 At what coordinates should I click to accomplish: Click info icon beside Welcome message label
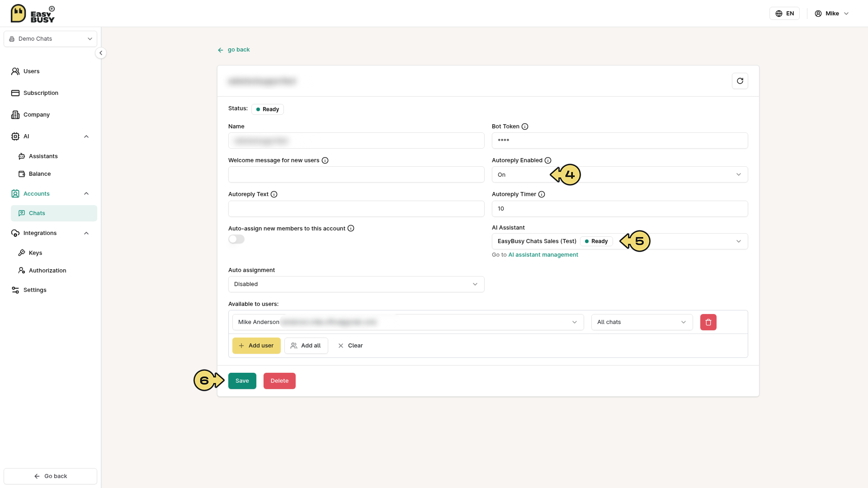[325, 160]
